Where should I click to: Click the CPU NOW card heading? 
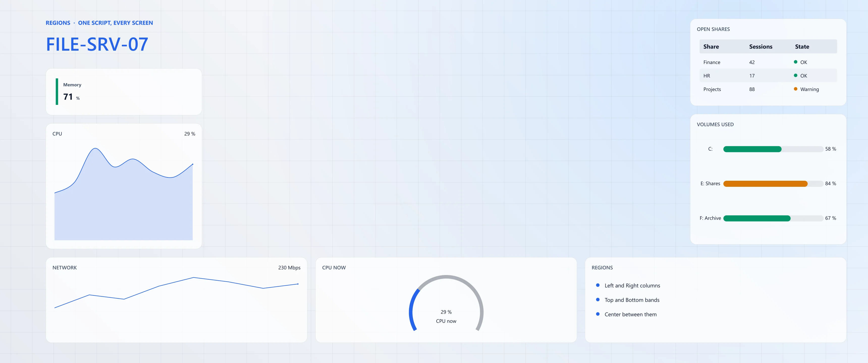tap(334, 268)
